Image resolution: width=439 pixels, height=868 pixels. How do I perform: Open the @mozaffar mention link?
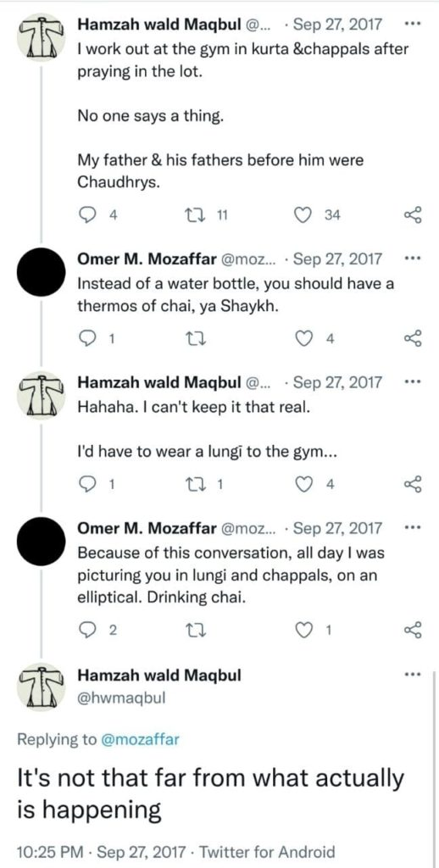coord(140,740)
